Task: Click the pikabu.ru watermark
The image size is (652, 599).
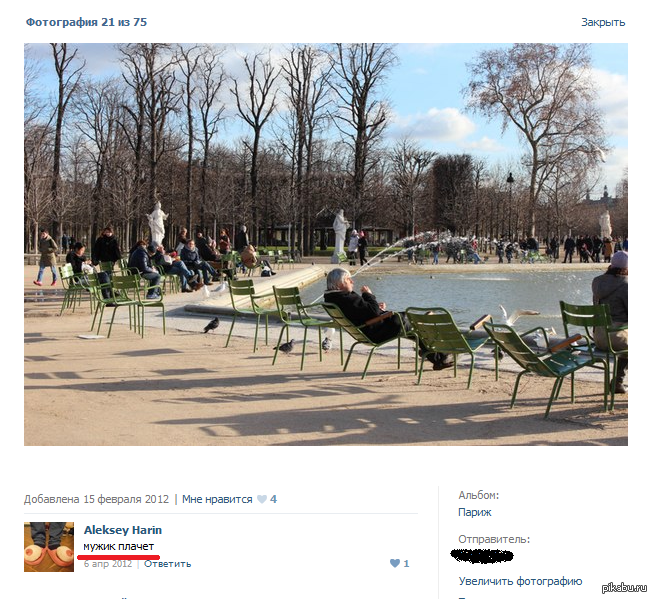Action: [x=624, y=587]
